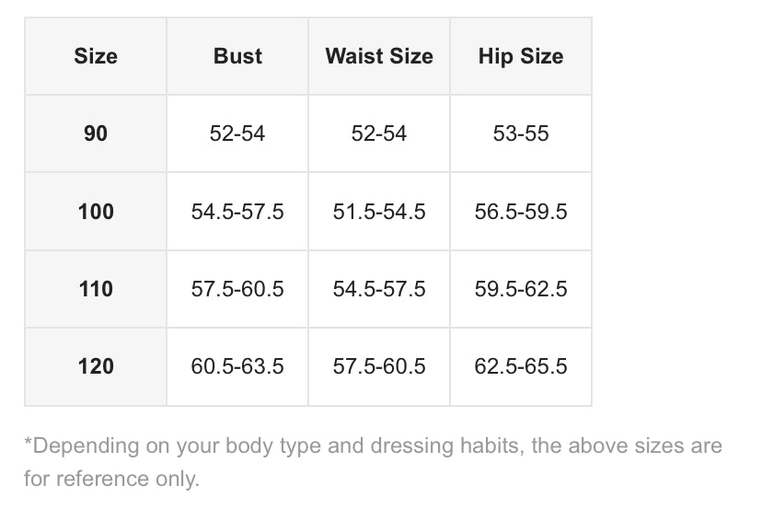Click waist value 54.5-57.5 for size 110
The image size is (762, 532).
click(x=379, y=289)
